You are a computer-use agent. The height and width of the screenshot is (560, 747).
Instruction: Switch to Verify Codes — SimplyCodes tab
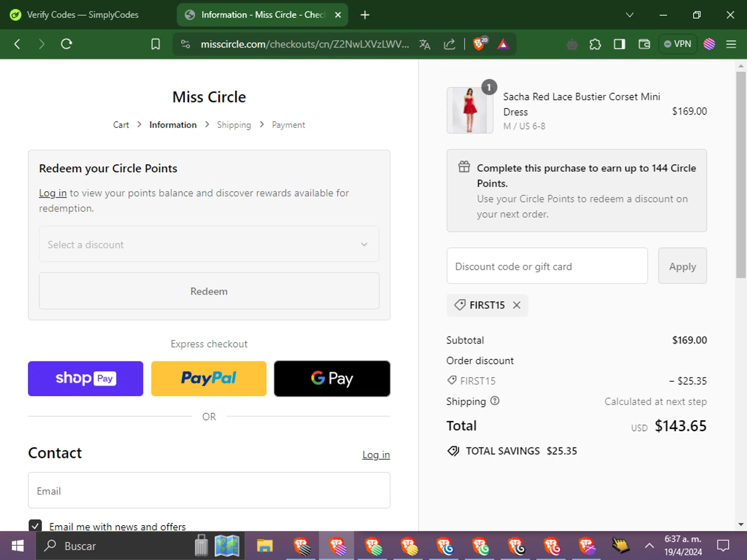(83, 15)
